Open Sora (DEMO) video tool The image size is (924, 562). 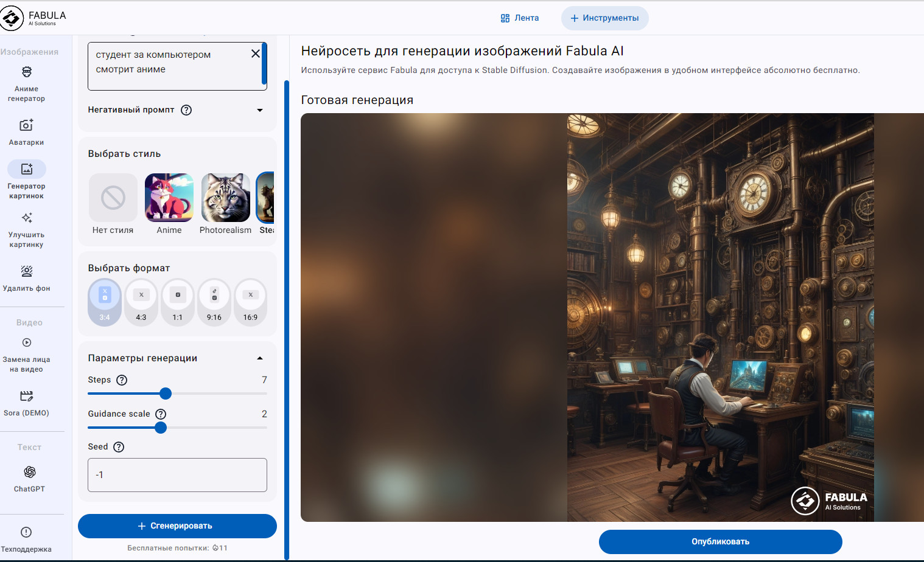click(x=26, y=403)
